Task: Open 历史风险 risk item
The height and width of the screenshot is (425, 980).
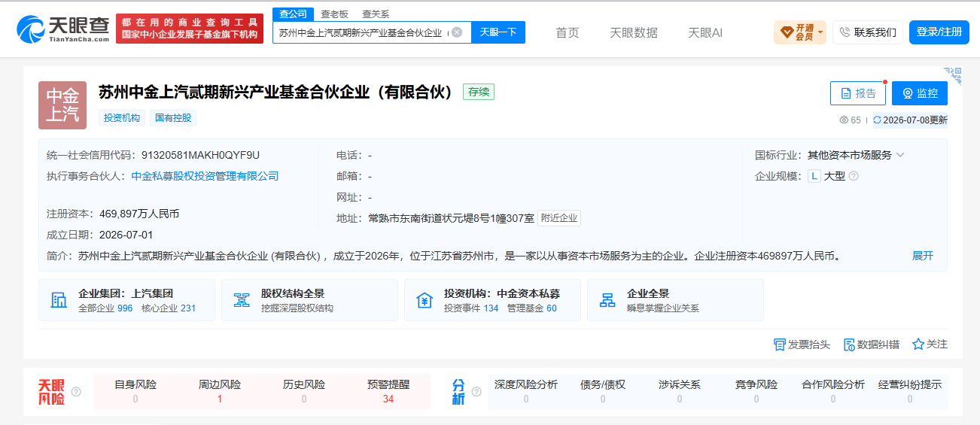Action: (304, 391)
